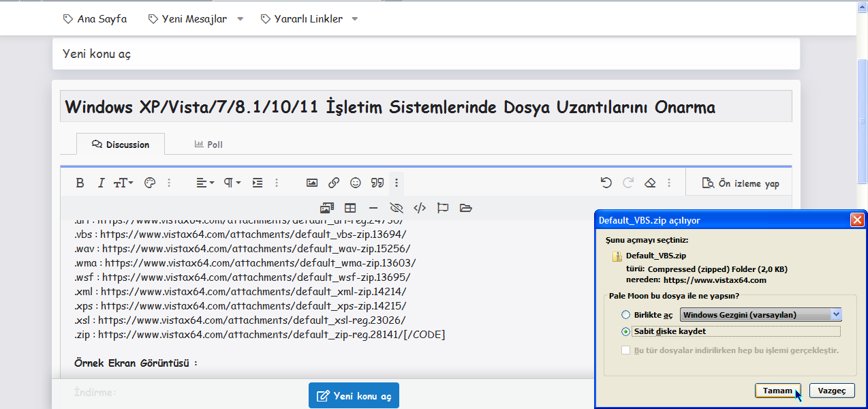Toggle bold formatting in the editor
The width and height of the screenshot is (868, 409).
pos(80,183)
